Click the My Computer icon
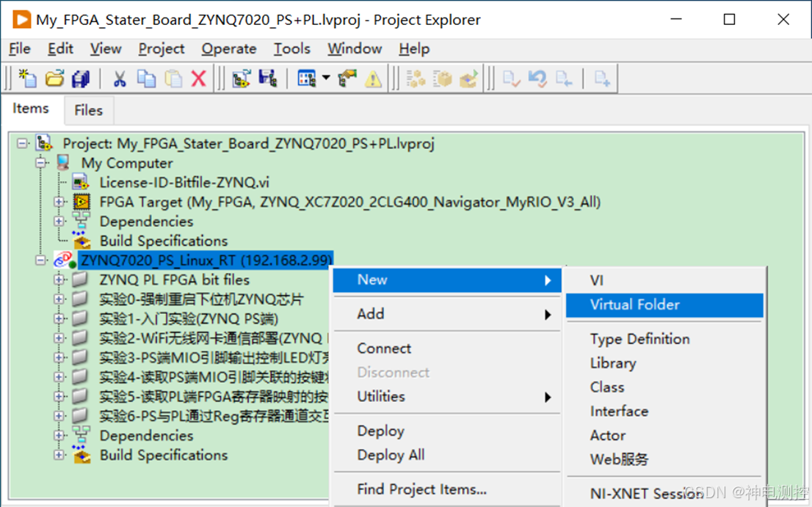 [x=63, y=162]
